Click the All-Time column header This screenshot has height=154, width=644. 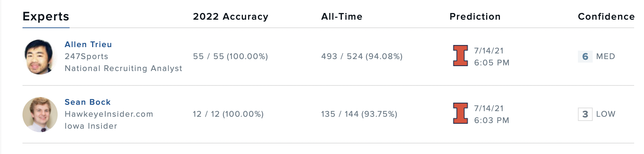pos(342,17)
